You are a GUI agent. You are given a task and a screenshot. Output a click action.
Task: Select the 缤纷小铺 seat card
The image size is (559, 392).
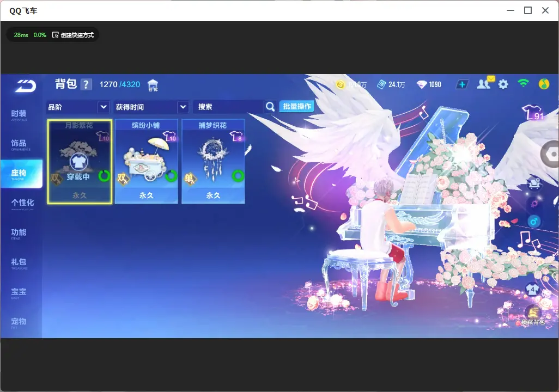[x=146, y=162]
